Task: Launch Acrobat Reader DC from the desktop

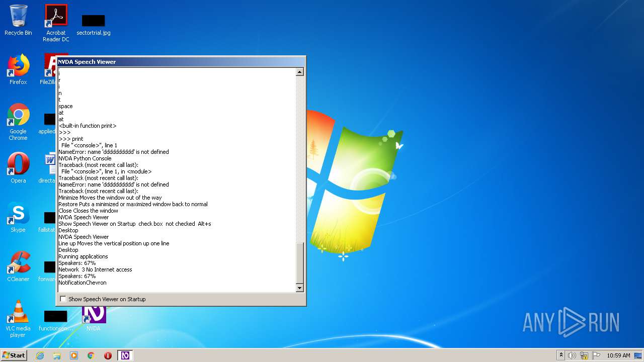Action: (x=56, y=23)
